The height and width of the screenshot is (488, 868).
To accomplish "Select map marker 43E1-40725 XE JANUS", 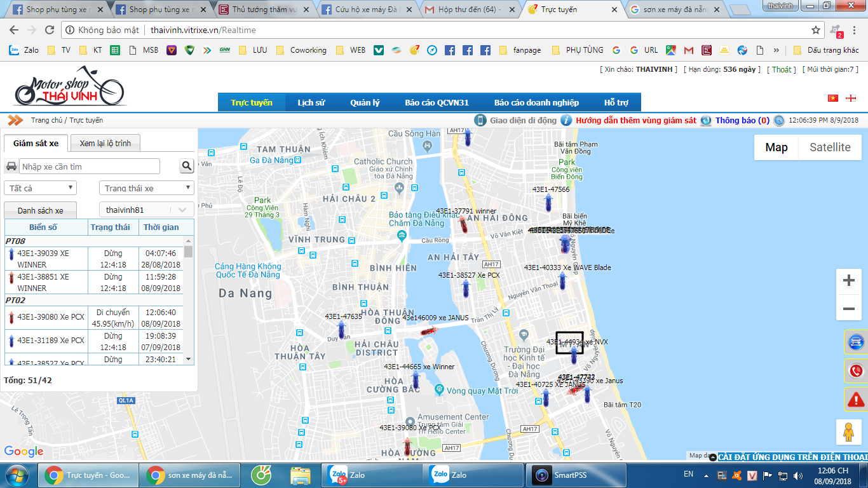I will [x=546, y=398].
